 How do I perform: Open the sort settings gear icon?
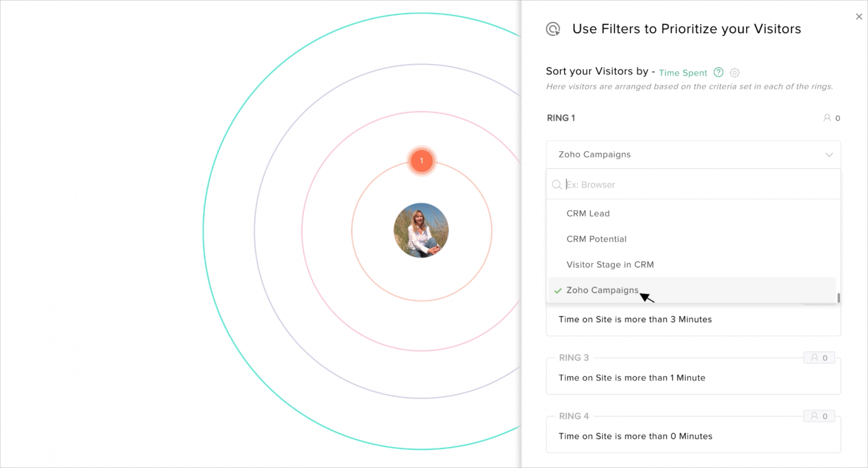734,73
